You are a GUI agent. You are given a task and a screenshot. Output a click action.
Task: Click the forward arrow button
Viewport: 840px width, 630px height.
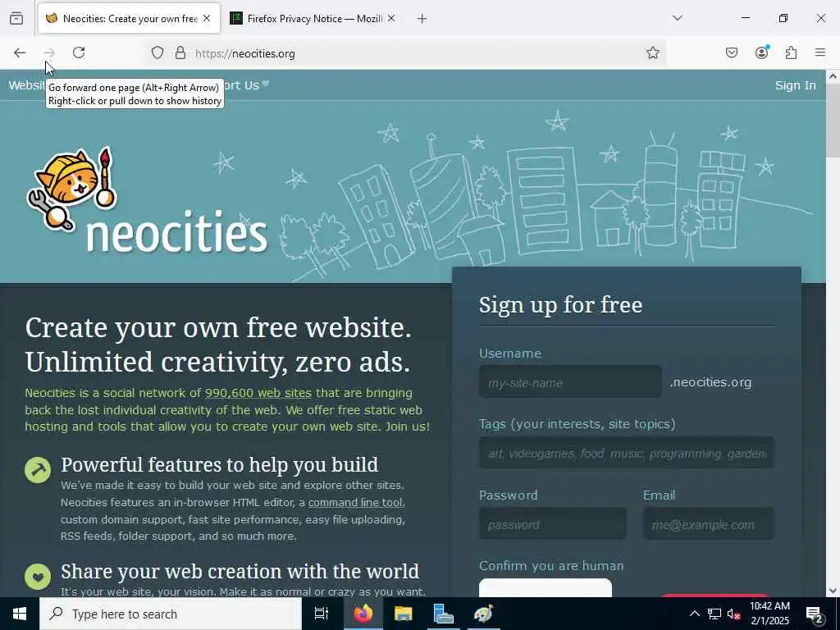click(x=48, y=52)
